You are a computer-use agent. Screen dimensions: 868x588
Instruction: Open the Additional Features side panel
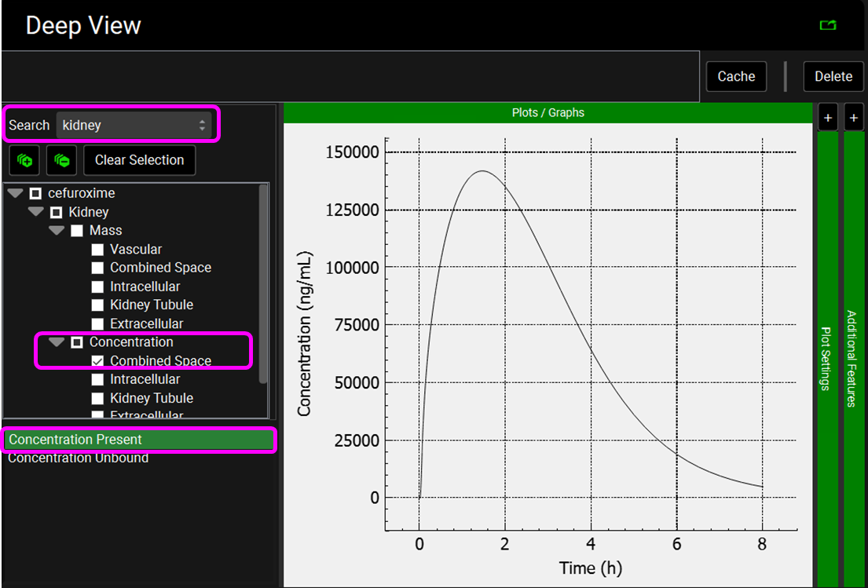853,358
